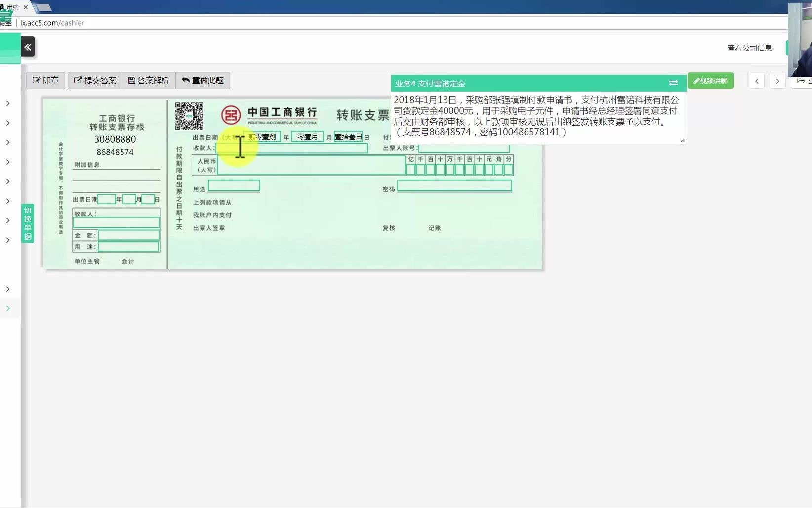
Task: Click the 密码 password field
Action: 454,186
